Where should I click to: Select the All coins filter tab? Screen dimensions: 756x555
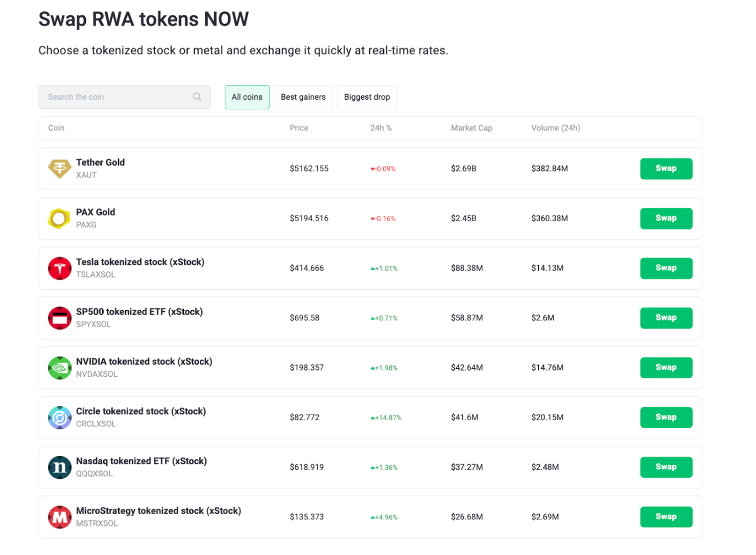[x=247, y=97]
